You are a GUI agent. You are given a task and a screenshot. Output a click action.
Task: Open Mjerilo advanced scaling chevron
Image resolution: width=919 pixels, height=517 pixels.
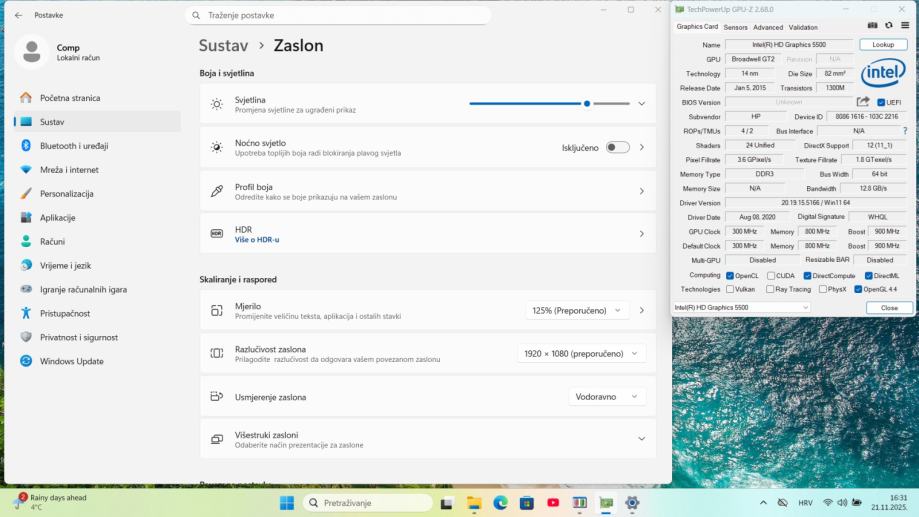click(642, 311)
